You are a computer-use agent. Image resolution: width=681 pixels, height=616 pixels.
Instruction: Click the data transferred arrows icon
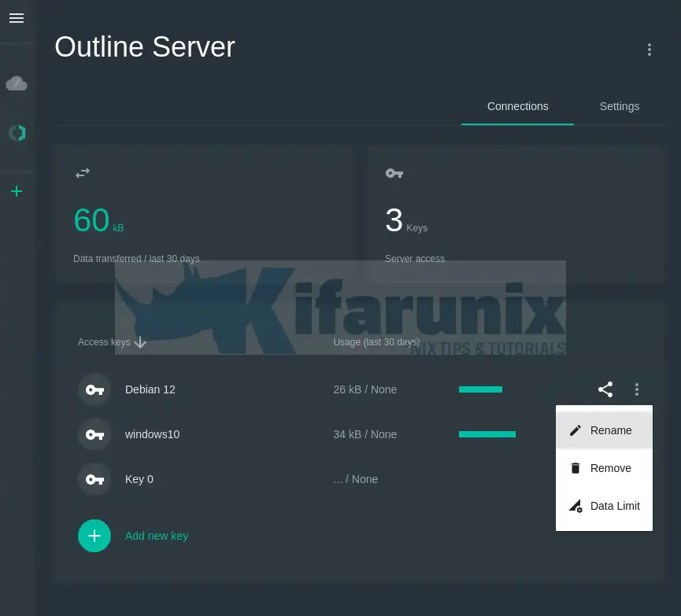coord(83,173)
